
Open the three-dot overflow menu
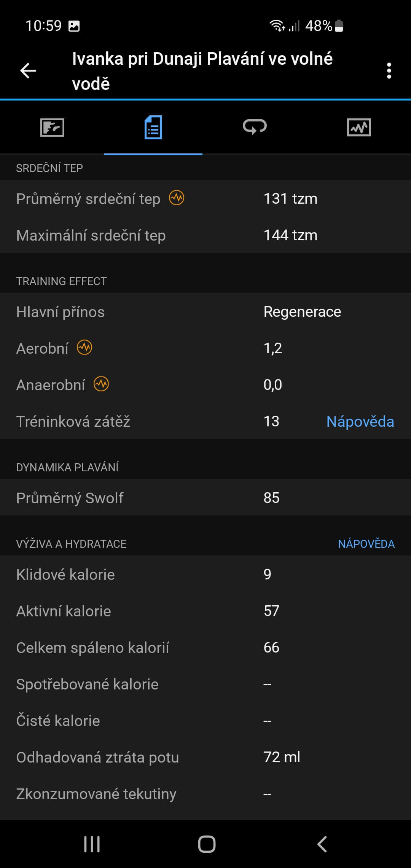[x=389, y=71]
